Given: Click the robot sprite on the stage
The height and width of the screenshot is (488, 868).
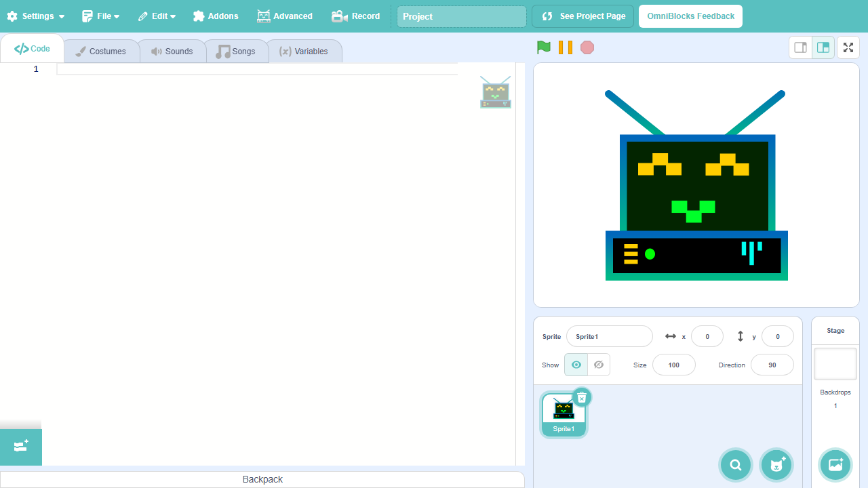Looking at the screenshot, I should 696,186.
